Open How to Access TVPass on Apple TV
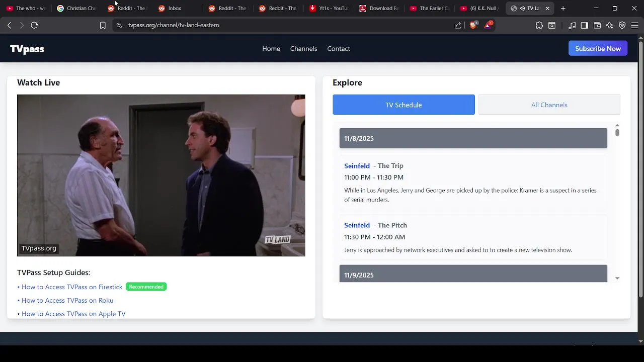Screen dimensions: 644x362 [73, 314]
